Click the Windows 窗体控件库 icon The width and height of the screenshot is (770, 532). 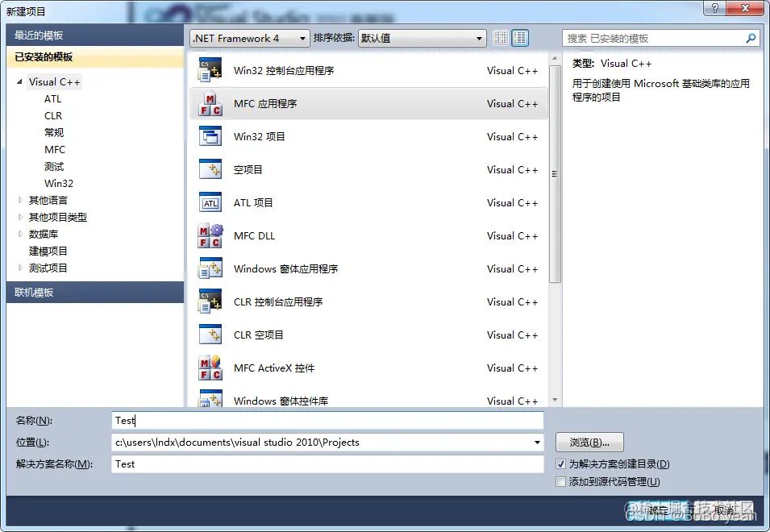(210, 398)
